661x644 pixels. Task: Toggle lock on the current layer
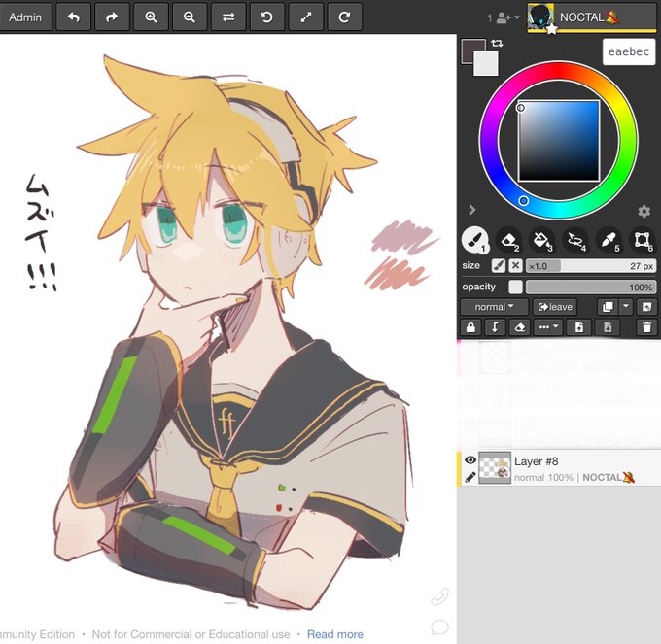pyautogui.click(x=470, y=327)
